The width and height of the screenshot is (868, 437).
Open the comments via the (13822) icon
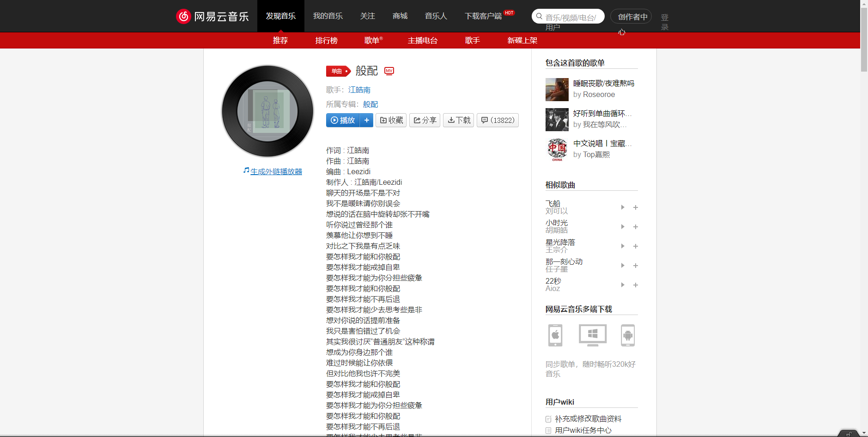pyautogui.click(x=498, y=120)
